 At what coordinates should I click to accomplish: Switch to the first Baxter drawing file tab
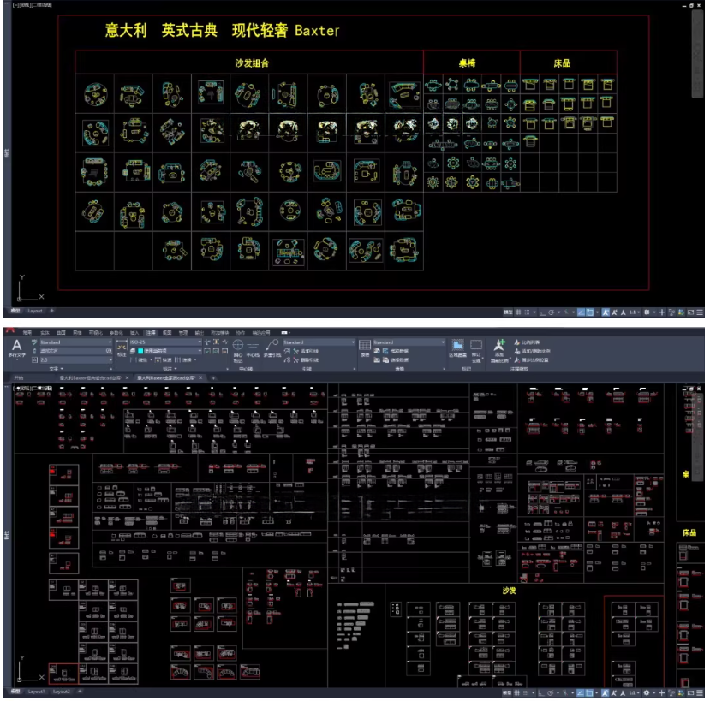click(x=90, y=377)
